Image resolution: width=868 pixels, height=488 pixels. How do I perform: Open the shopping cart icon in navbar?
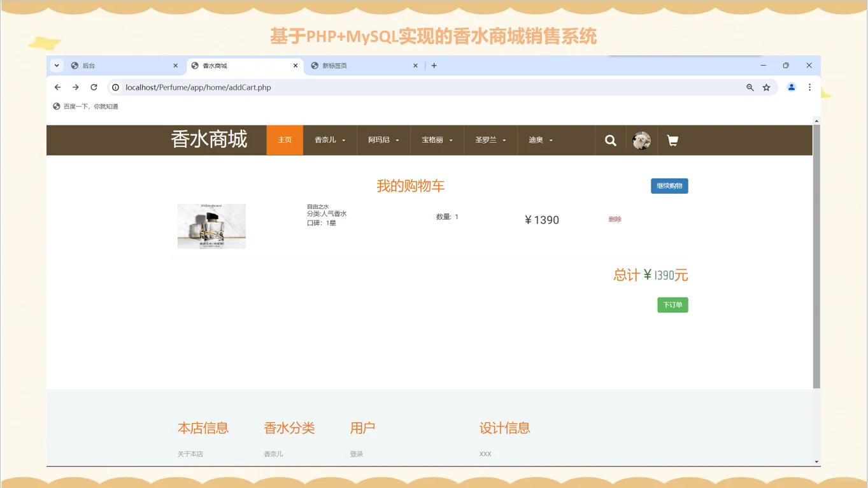(672, 140)
